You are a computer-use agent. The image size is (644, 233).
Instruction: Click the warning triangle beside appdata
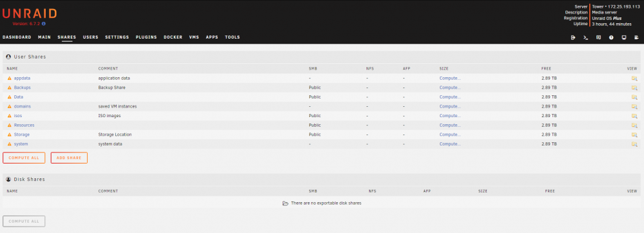coord(10,78)
